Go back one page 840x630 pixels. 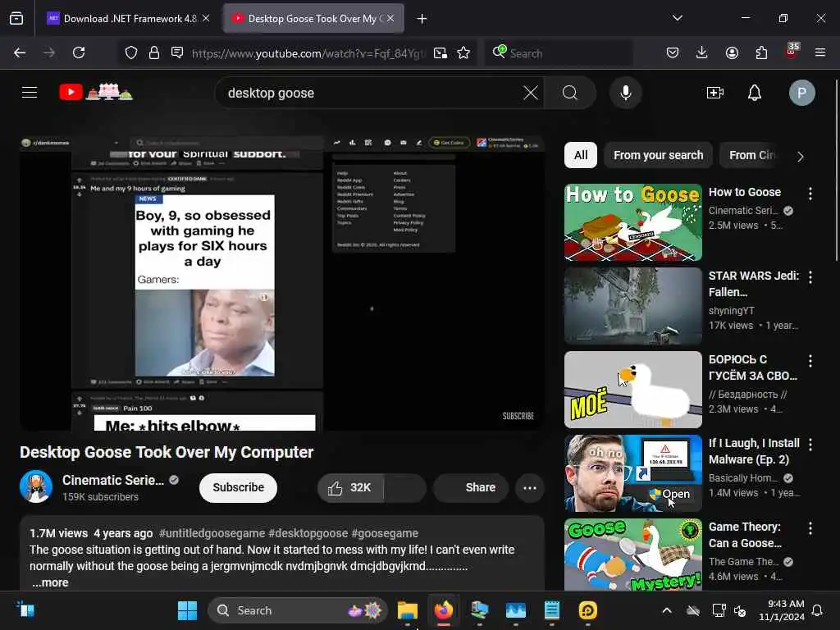20,52
